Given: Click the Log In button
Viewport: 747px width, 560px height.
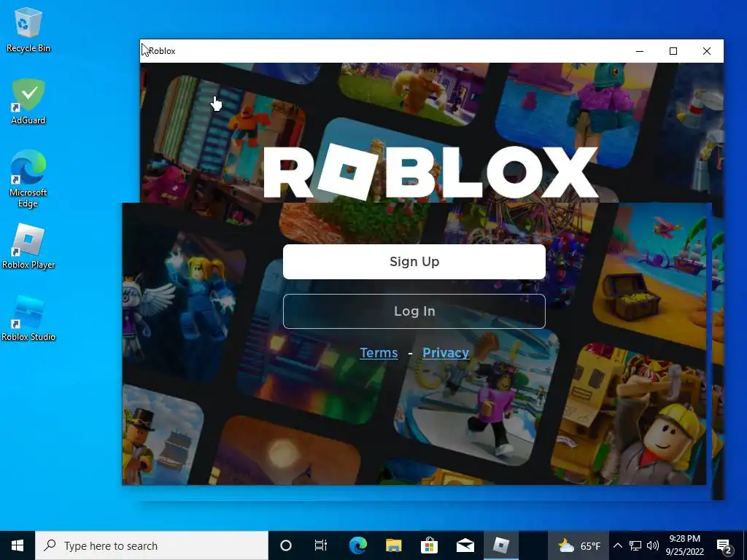Looking at the screenshot, I should coord(414,311).
